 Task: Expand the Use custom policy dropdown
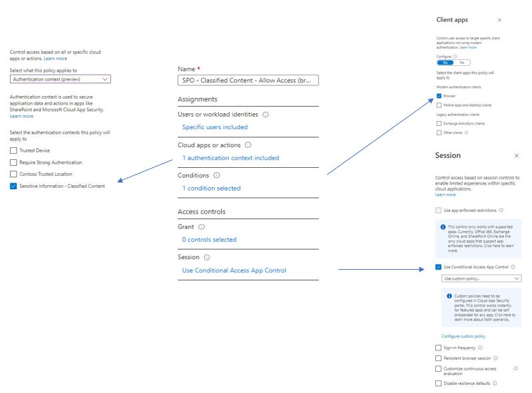481,278
